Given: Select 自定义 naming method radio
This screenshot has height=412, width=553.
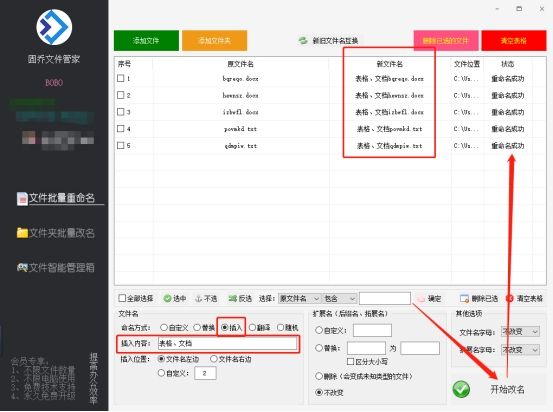Looking at the screenshot, I should click(164, 328).
